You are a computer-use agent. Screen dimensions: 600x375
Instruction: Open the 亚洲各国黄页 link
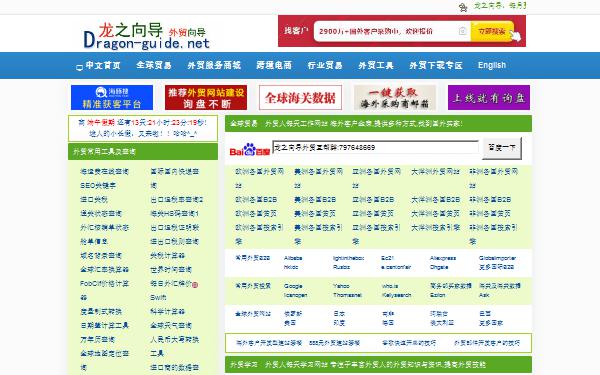pyautogui.click(x=373, y=214)
